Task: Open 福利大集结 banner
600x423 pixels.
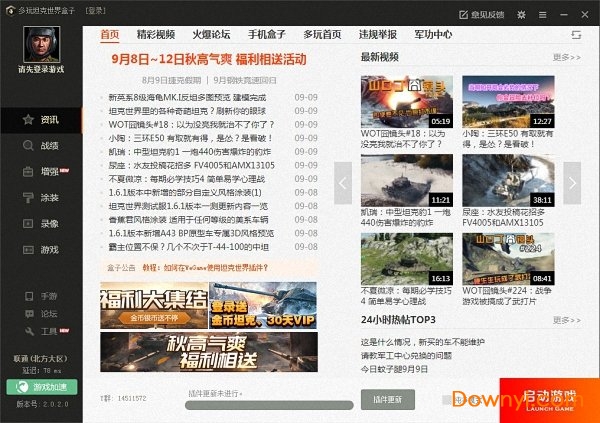Action: (154, 305)
